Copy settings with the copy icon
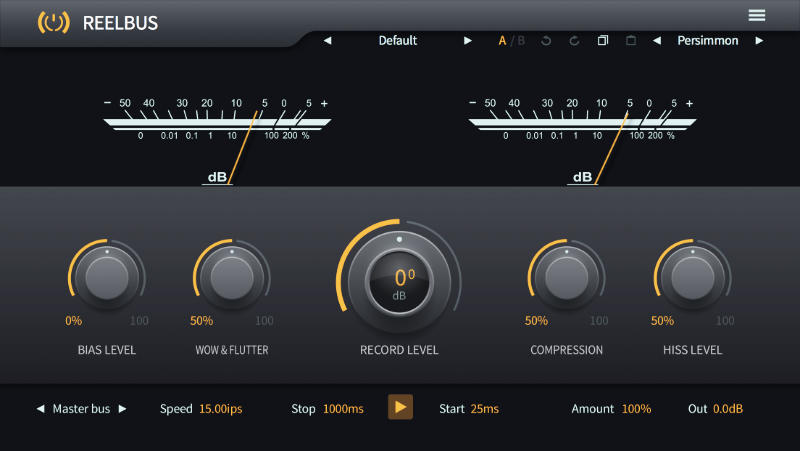800x451 pixels. 603,40
